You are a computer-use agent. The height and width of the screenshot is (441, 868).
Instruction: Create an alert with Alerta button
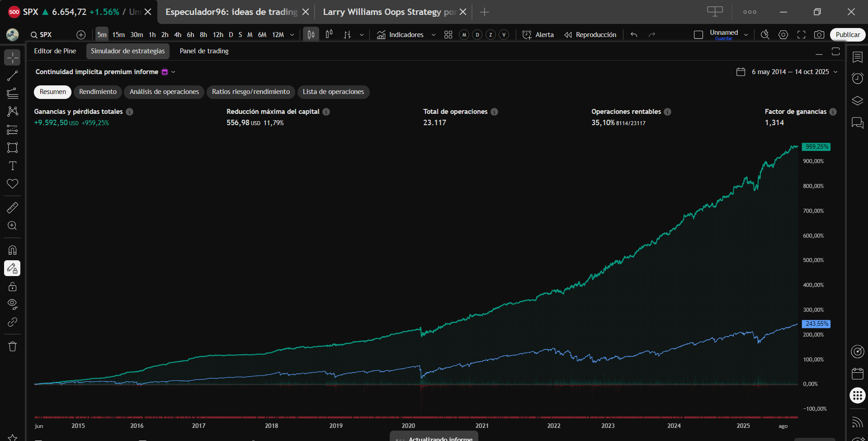[x=538, y=35]
